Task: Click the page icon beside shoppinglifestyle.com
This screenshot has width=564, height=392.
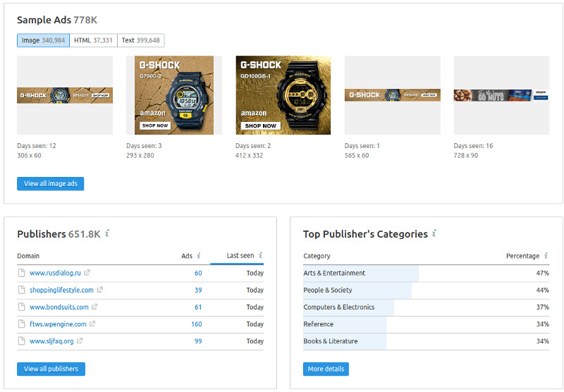Action: coord(22,290)
